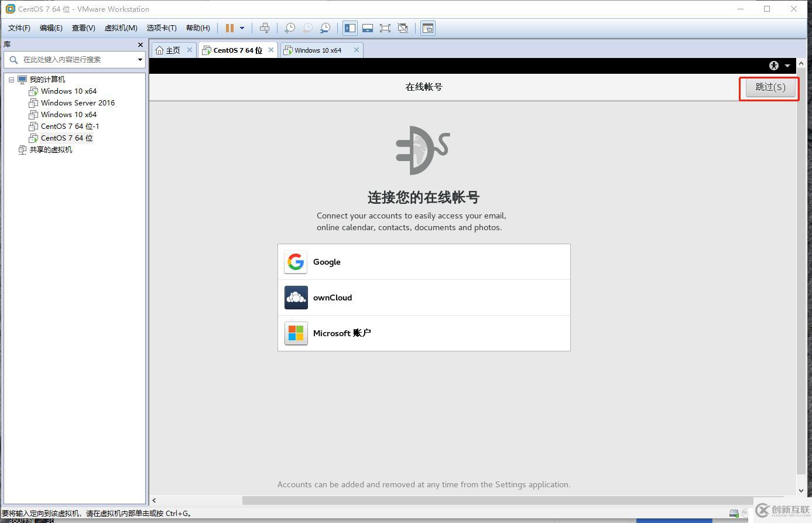Choose the ownCloud online account
Screen dimensions: 812x523
point(424,298)
